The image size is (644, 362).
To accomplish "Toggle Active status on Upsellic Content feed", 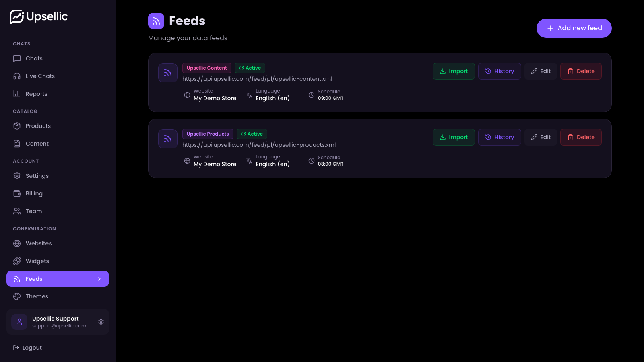I will click(x=250, y=68).
